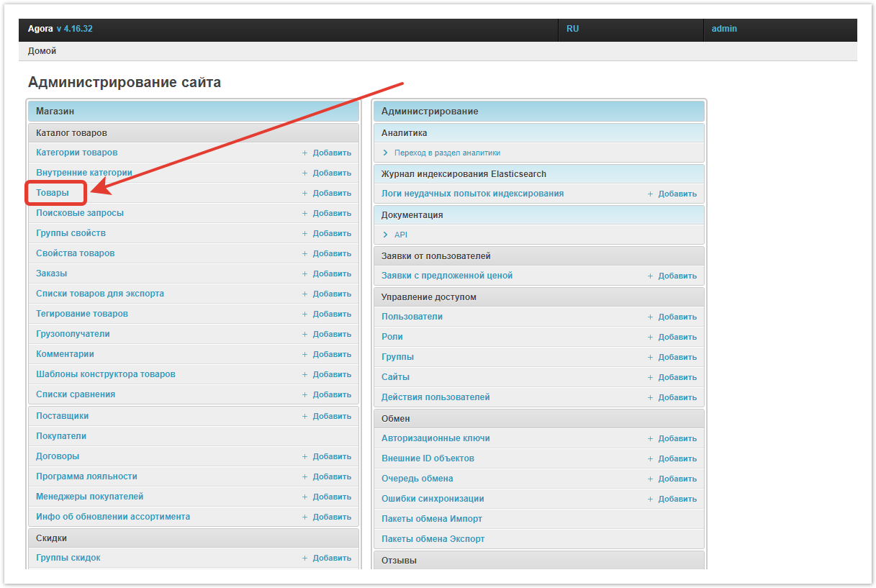Click plus icon beside Группы скидок
This screenshot has width=876, height=588.
[304, 558]
